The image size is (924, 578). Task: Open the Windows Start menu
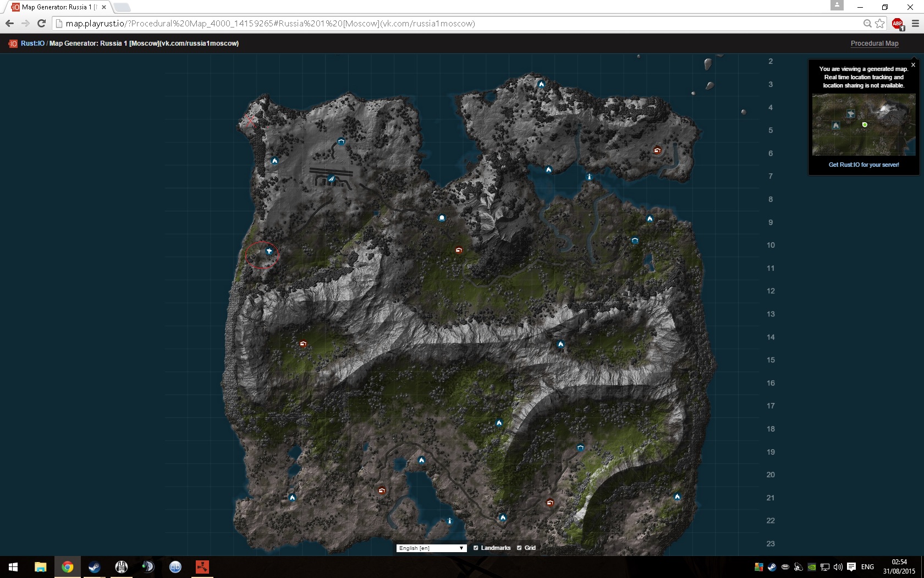[13, 567]
